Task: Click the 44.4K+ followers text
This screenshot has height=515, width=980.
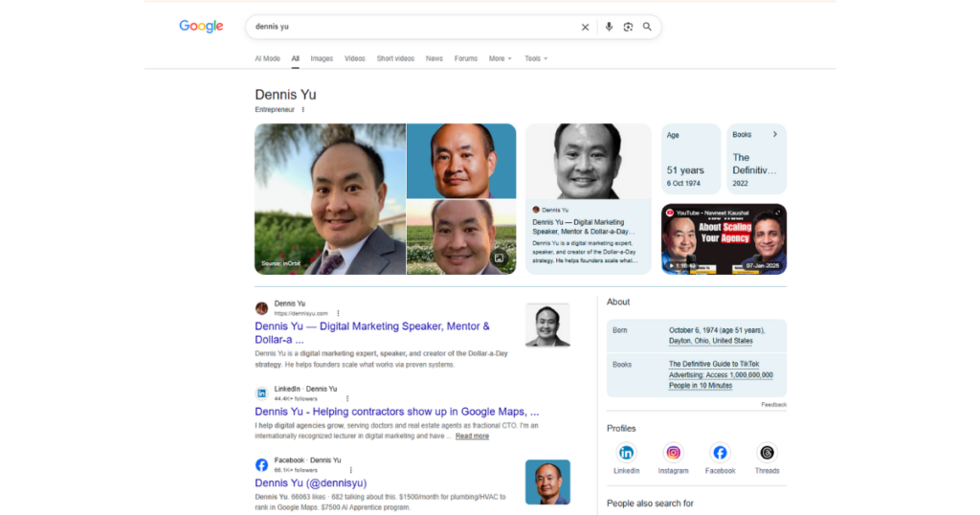Action: pyautogui.click(x=296, y=399)
